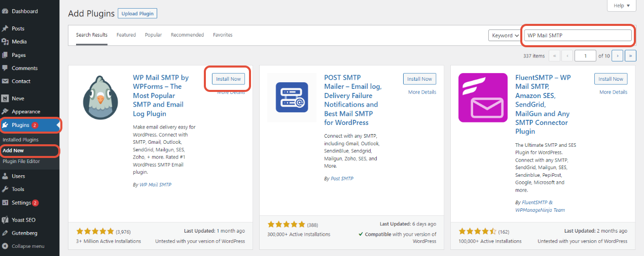Install WP Mail SMTP by WPForms
The height and width of the screenshot is (256, 644).
click(x=228, y=79)
